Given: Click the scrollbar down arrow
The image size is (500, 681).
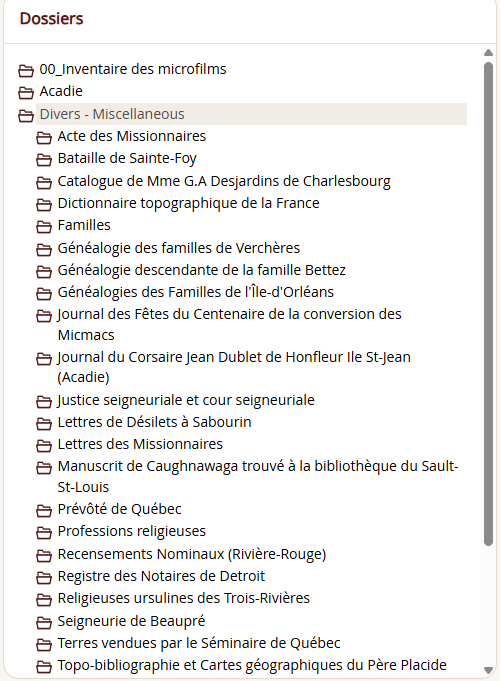Looking at the screenshot, I should (488, 670).
